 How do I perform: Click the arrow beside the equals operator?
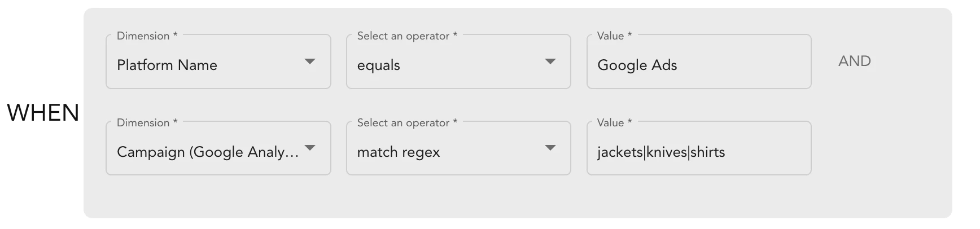click(x=550, y=61)
